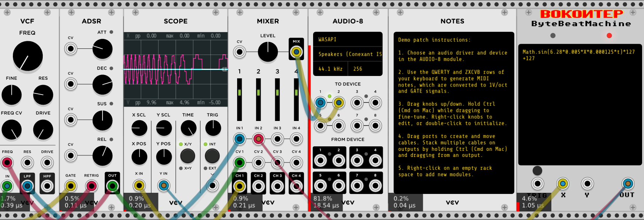Screen dimensions: 644x220
Task: Click the VCF IN audio port
Action: pos(7,186)
